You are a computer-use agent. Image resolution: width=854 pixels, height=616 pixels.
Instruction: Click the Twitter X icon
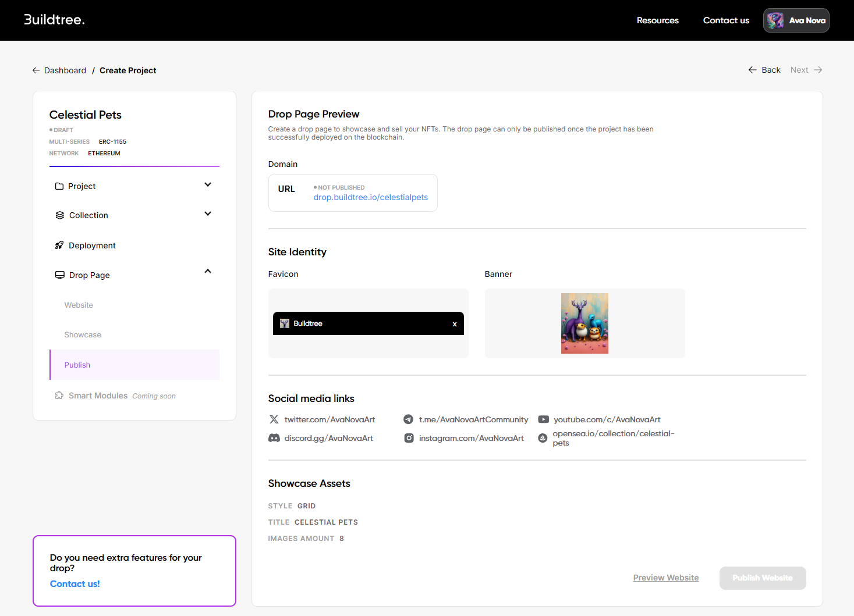tap(274, 419)
